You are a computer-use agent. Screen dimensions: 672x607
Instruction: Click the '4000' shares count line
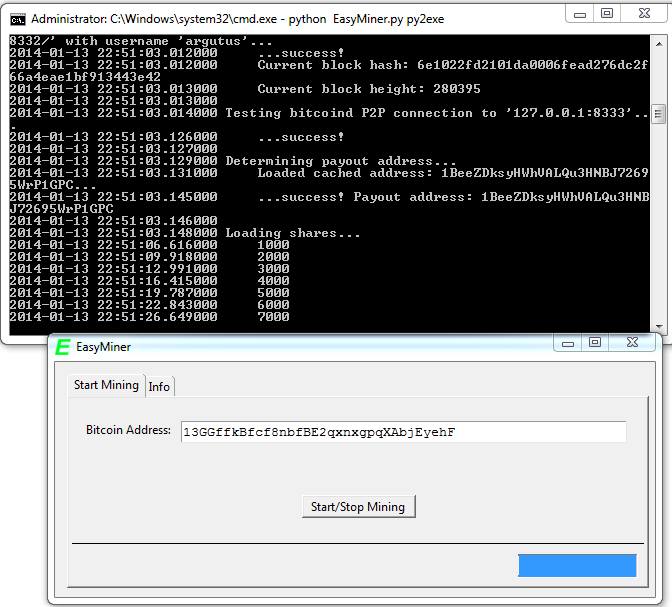pyautogui.click(x=273, y=281)
